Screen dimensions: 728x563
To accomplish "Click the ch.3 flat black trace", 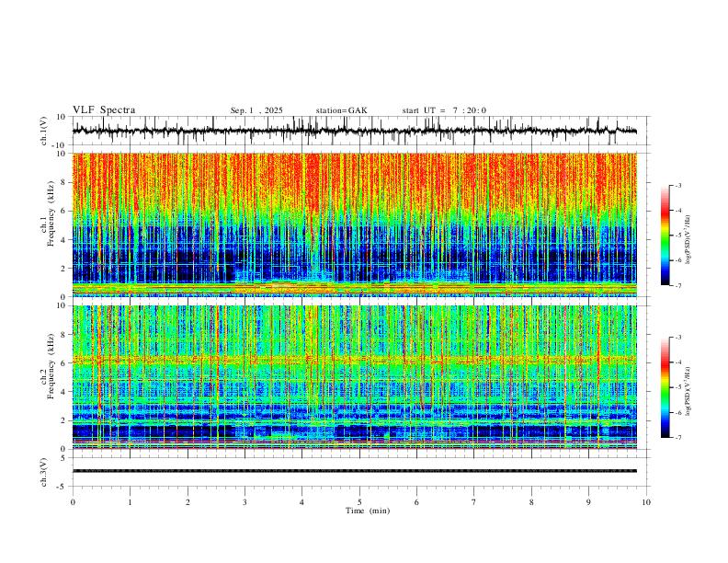I will point(355,471).
